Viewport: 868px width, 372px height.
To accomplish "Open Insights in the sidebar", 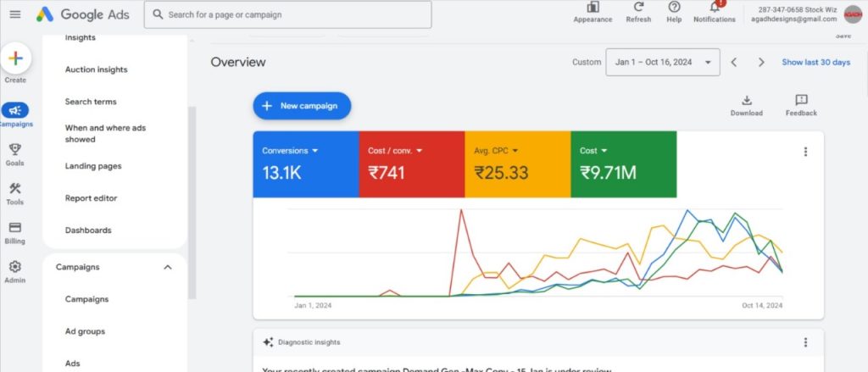I will 81,37.
